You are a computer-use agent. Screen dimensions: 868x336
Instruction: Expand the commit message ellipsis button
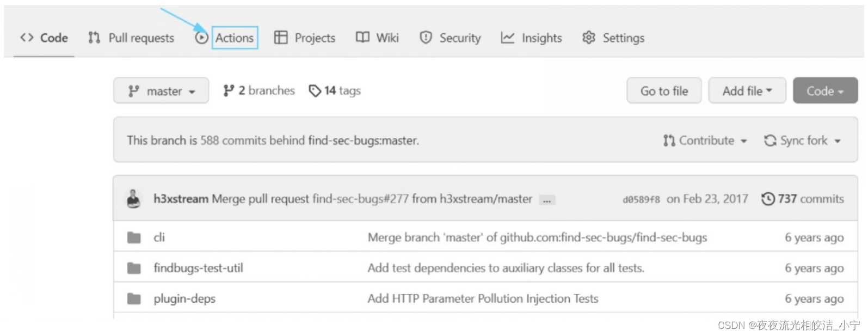(546, 200)
